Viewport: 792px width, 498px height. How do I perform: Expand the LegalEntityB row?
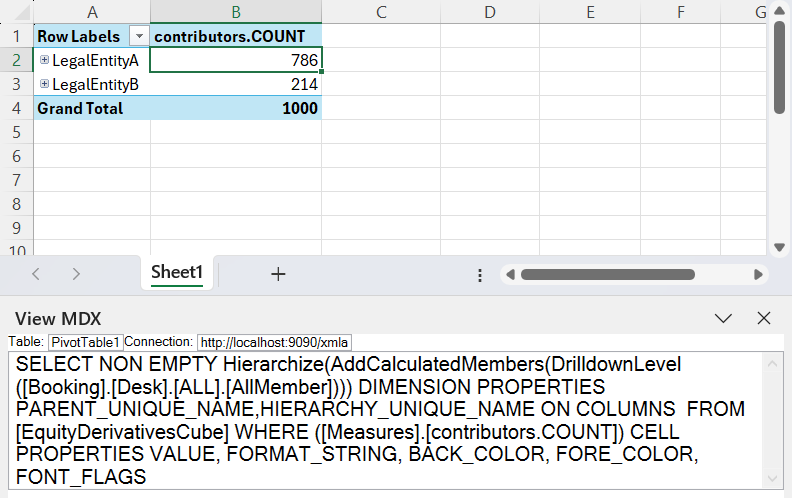tap(44, 84)
